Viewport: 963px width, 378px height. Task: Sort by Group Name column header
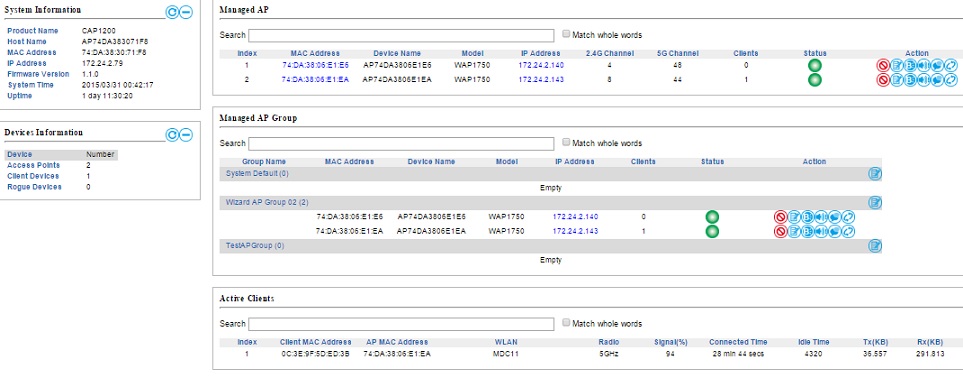[x=264, y=162]
